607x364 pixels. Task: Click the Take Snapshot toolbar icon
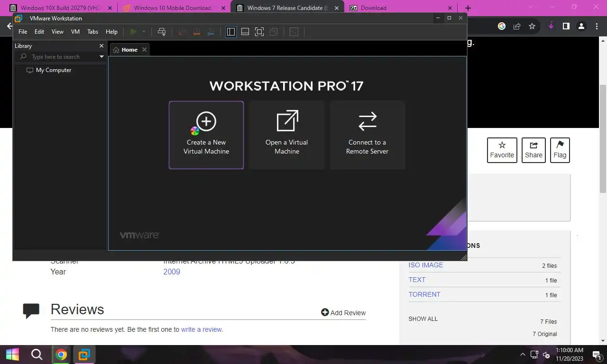pyautogui.click(x=182, y=32)
